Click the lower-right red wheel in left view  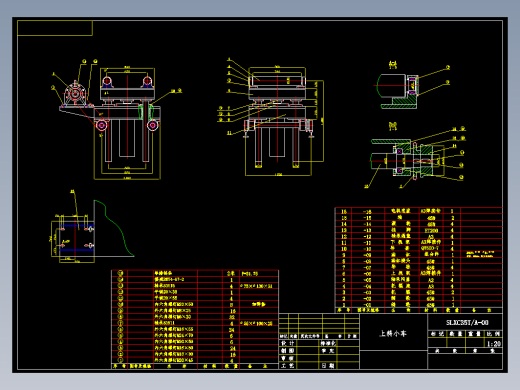pyautogui.click(x=153, y=125)
